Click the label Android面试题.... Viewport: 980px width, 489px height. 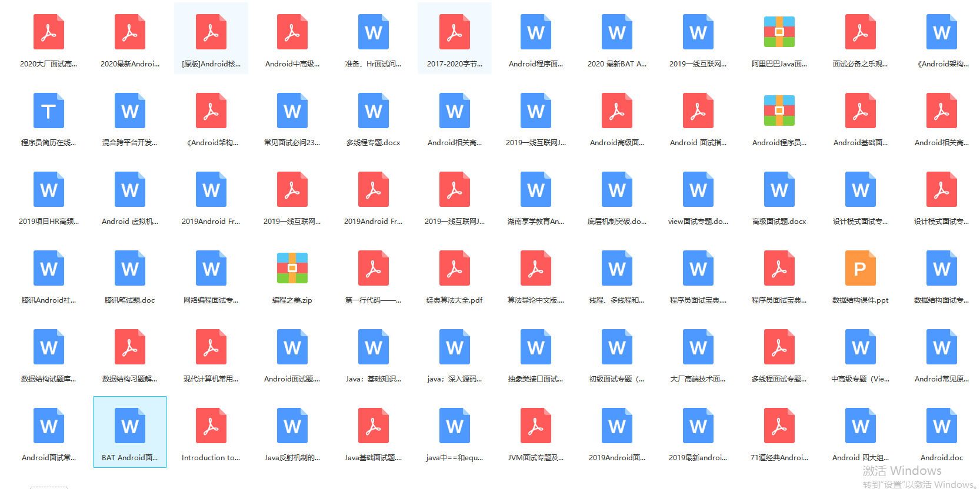tap(292, 379)
